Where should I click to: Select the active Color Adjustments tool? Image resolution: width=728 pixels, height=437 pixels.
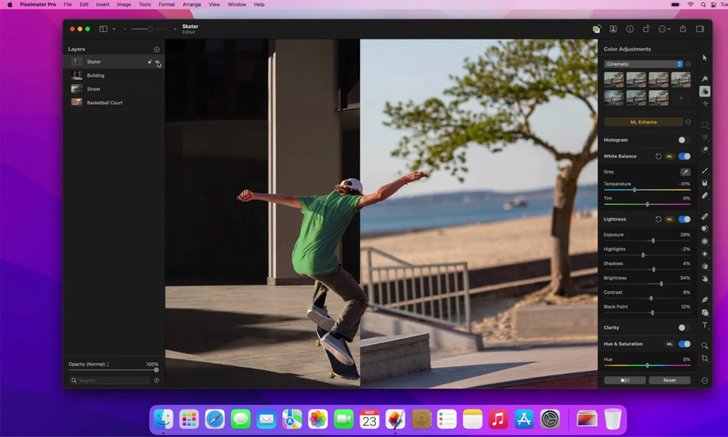coord(705,91)
